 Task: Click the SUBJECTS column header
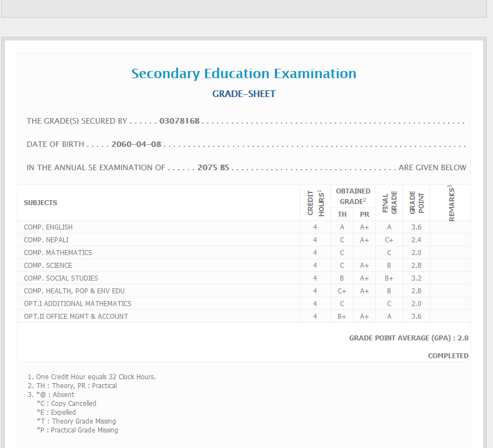pyautogui.click(x=40, y=202)
